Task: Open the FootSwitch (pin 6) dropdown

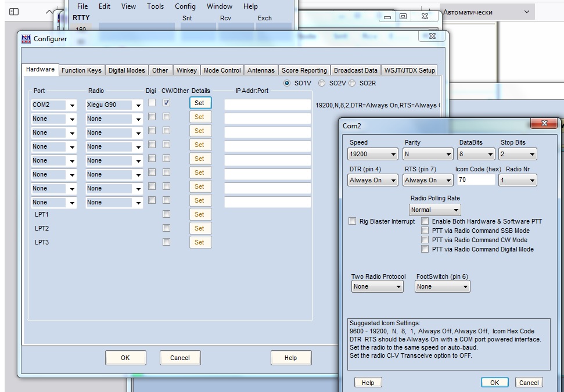Action: tap(442, 286)
